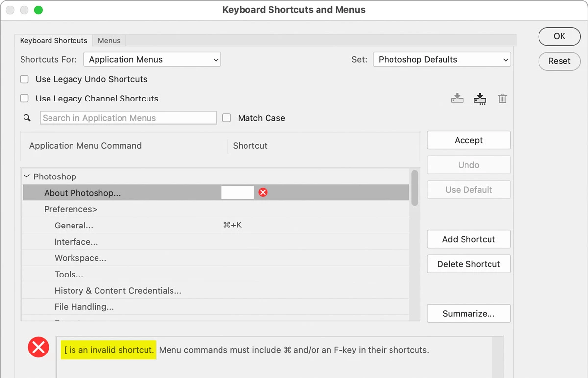Viewport: 588px width, 378px height.
Task: Open the Set dropdown showing Photoshop Defaults
Action: click(441, 60)
